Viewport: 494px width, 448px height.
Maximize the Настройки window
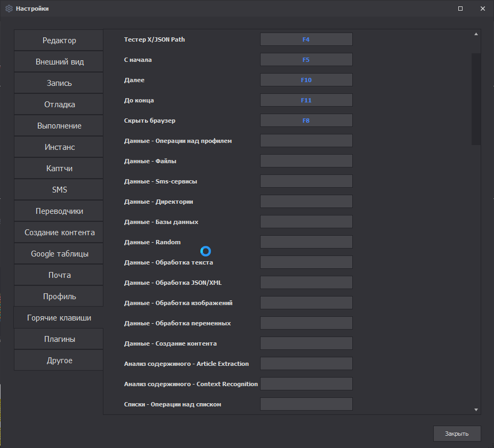coord(460,9)
